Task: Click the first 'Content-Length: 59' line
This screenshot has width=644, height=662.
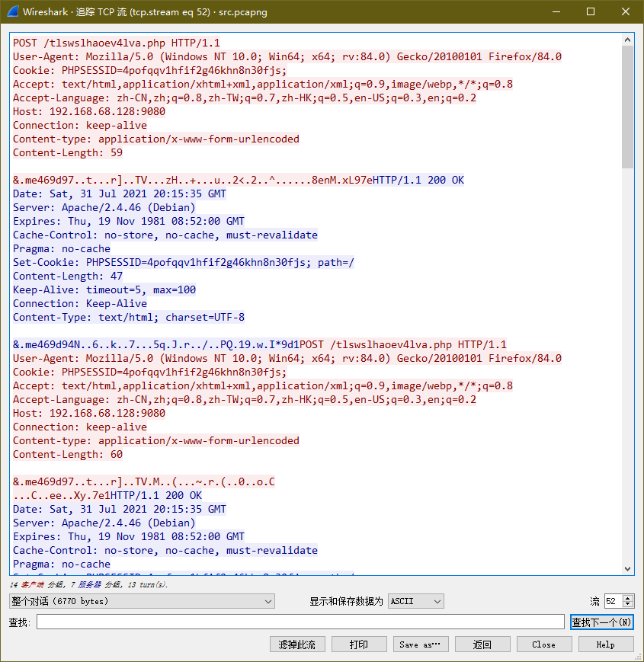Action: pyautogui.click(x=68, y=153)
